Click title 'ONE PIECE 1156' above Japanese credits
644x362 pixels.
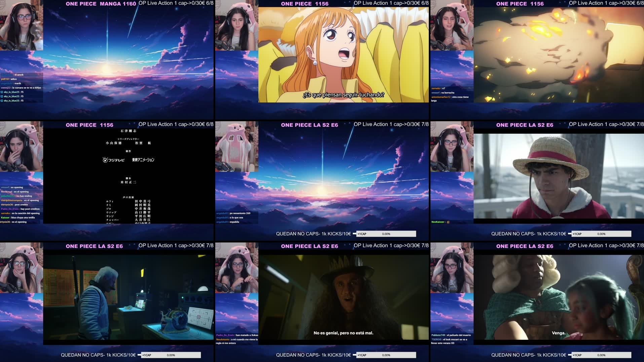89,125
